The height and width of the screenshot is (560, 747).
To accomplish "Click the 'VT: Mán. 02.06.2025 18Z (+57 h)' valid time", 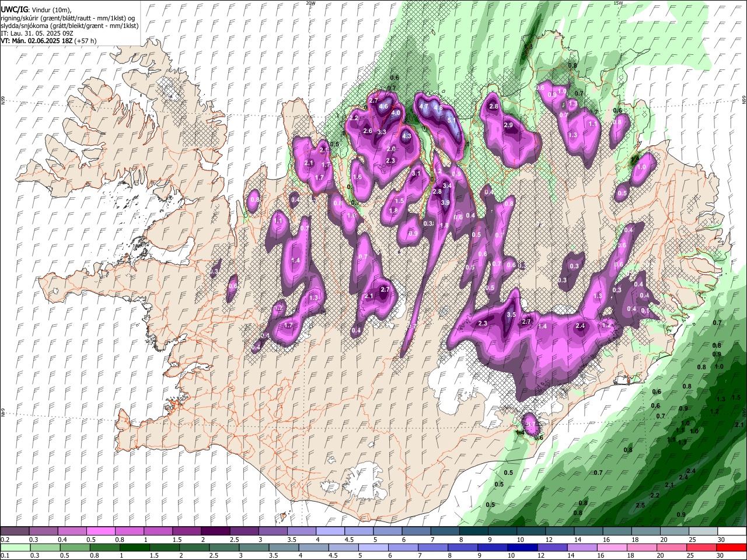I will (x=49, y=41).
